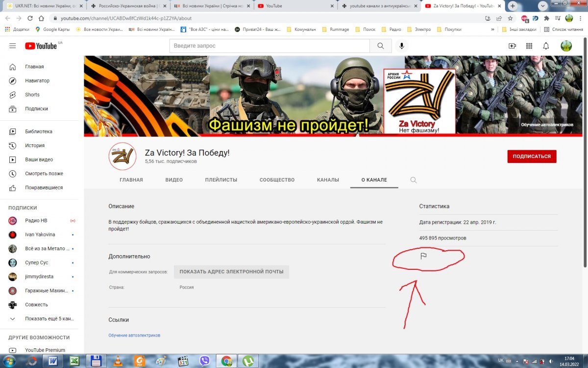Open the YouTube hamburger guide menu
The image size is (588, 368).
(x=12, y=46)
